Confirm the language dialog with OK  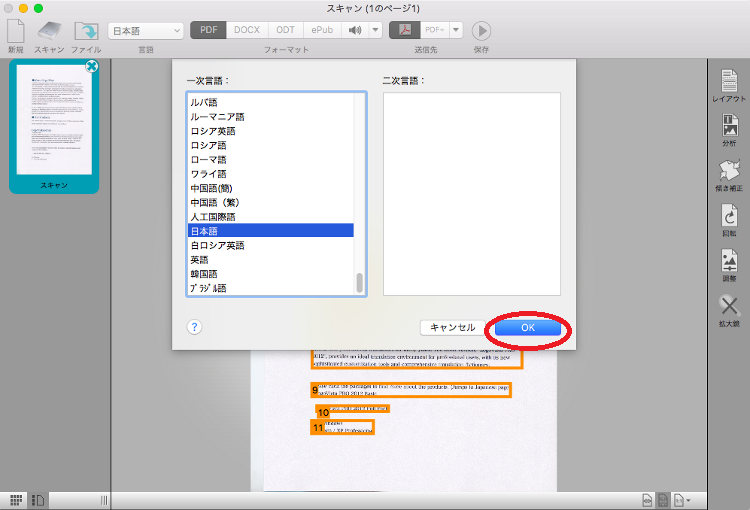tap(528, 327)
